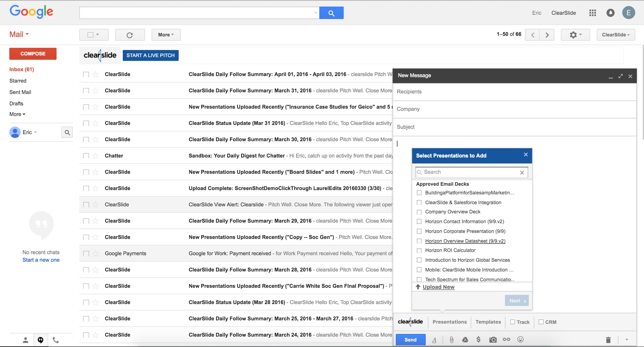Open the More actions dropdown

point(166,35)
